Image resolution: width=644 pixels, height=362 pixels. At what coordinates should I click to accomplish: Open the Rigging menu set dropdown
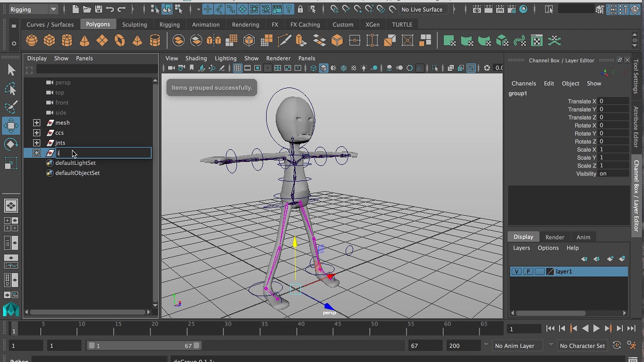pos(34,9)
